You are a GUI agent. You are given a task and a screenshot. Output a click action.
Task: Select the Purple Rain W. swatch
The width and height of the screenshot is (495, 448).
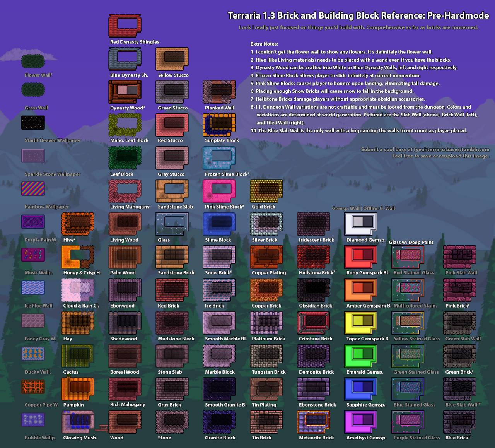coord(33,222)
